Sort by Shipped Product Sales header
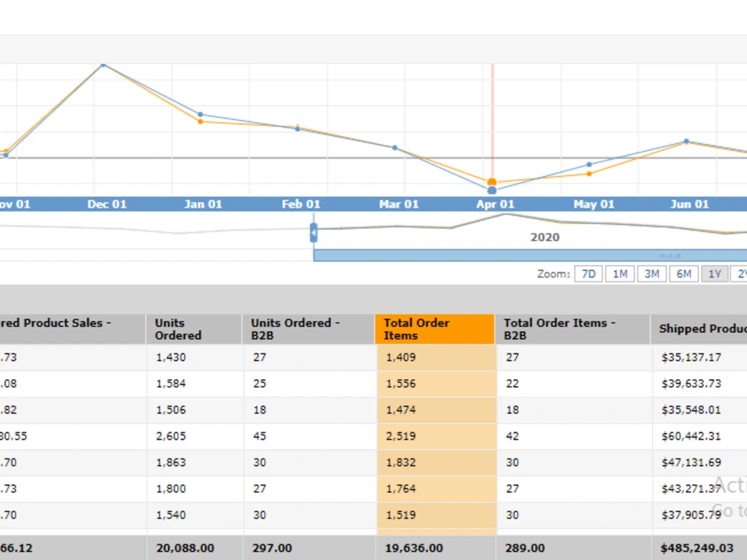747x560 pixels. 699,329
